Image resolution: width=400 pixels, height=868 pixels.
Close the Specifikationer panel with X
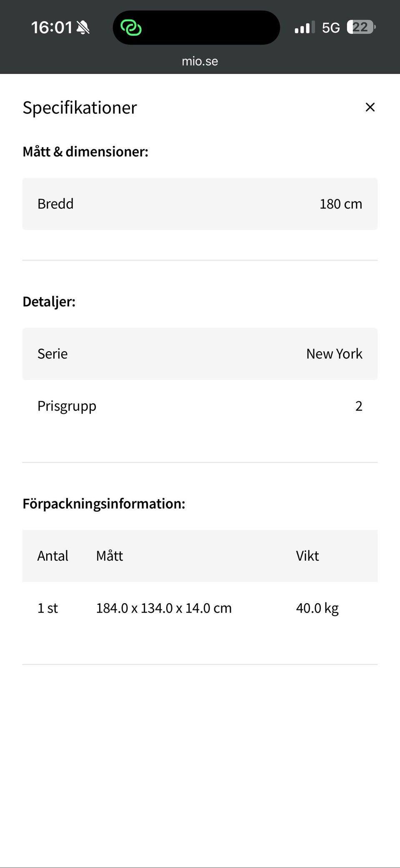pos(370,107)
